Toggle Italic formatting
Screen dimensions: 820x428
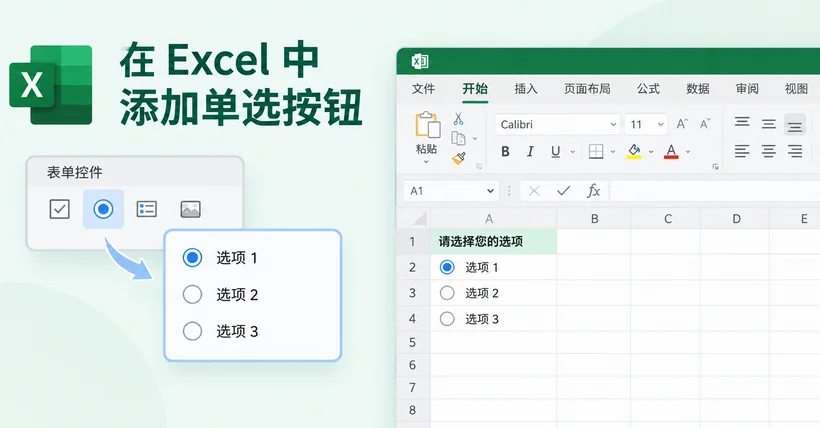point(530,152)
